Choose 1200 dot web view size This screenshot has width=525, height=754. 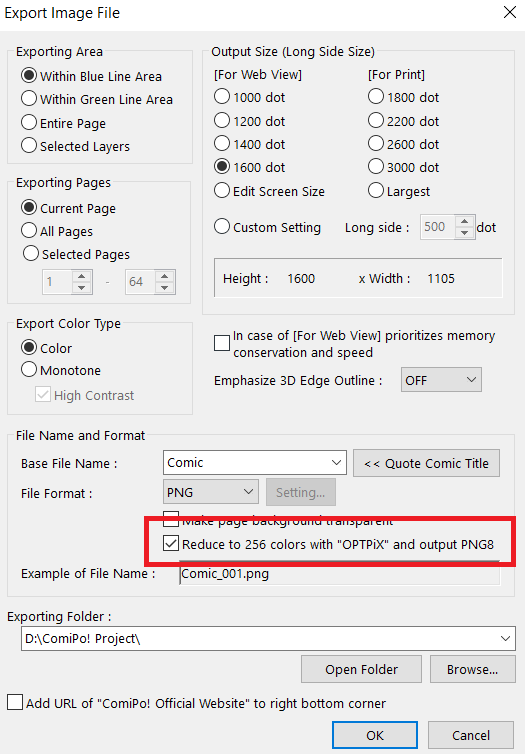pos(222,120)
